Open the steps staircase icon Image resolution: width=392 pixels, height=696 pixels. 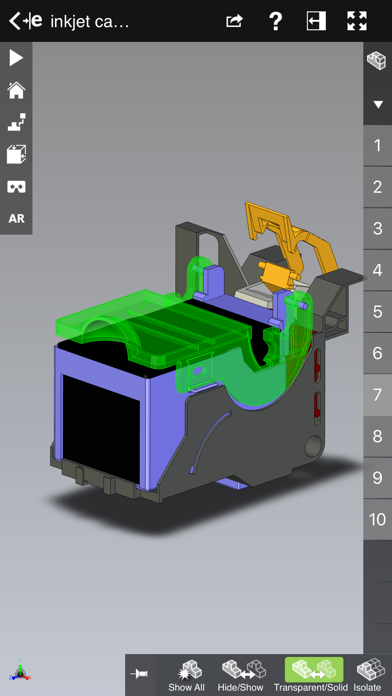[x=16, y=122]
